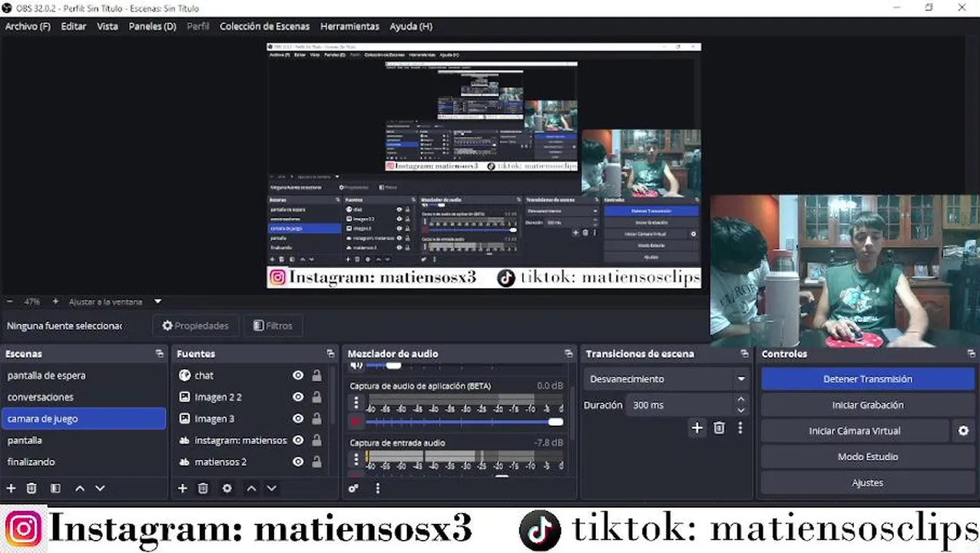Click the Filtros button
Image resolution: width=980 pixels, height=553 pixels.
coord(273,326)
